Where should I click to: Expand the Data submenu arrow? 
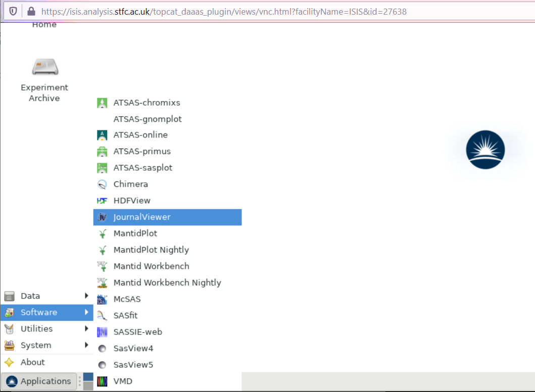87,296
